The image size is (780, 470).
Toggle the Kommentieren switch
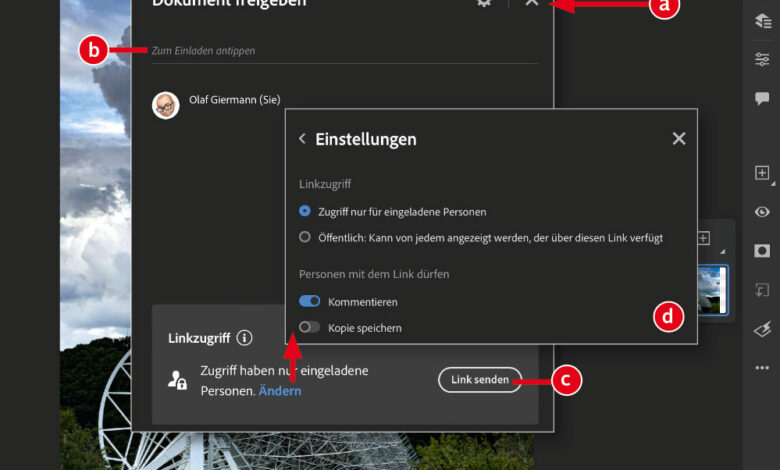(309, 301)
